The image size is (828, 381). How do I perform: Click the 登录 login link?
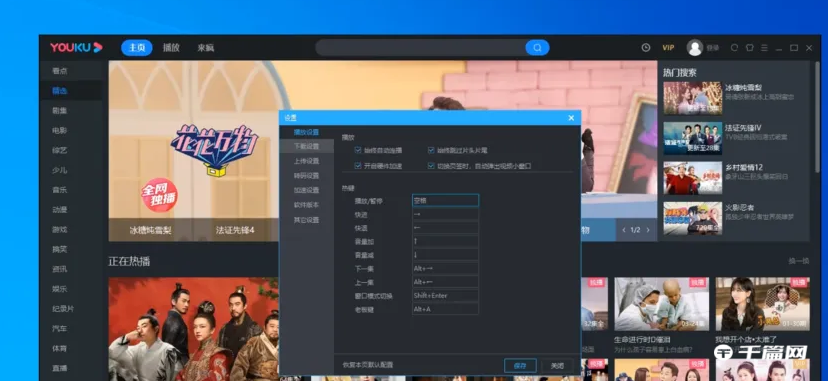click(713, 48)
